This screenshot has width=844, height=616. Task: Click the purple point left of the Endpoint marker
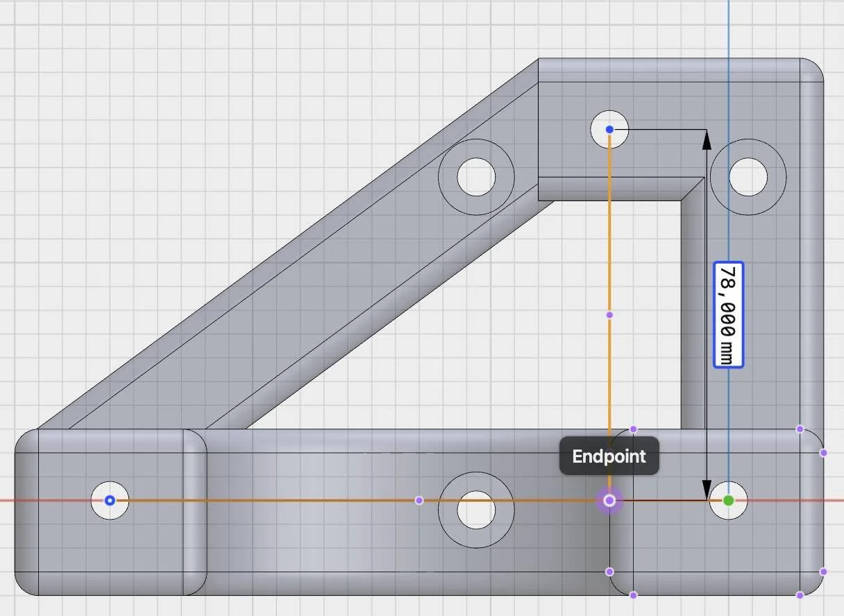[419, 500]
